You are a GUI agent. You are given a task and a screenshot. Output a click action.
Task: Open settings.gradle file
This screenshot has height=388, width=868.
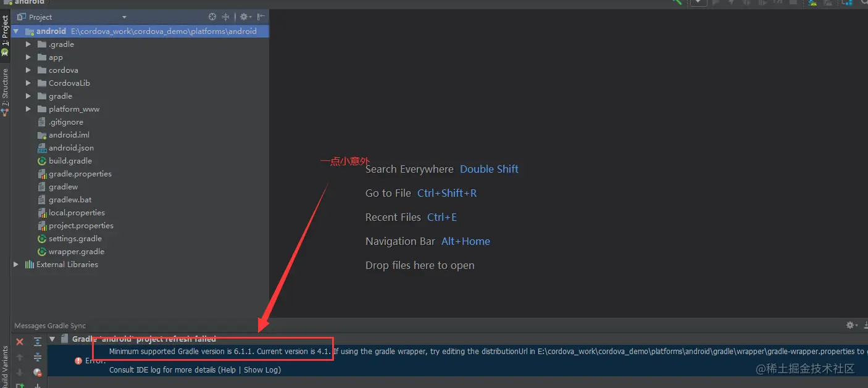(75, 239)
